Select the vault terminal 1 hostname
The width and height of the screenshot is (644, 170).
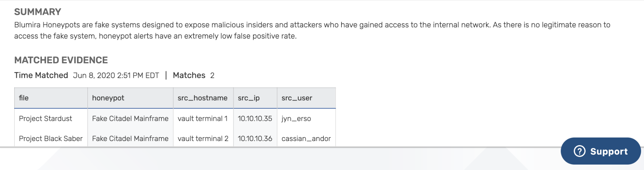pyautogui.click(x=202, y=119)
